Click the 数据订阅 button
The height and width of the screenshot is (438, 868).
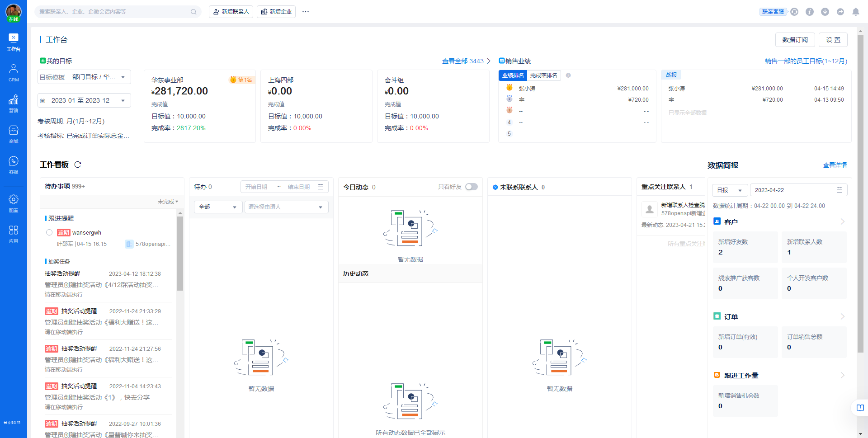tap(795, 40)
